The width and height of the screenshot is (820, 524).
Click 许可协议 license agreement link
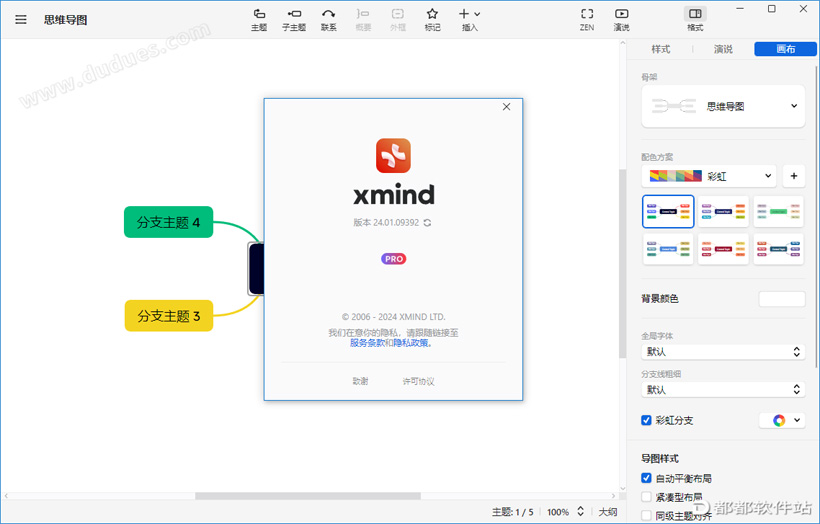(x=418, y=381)
